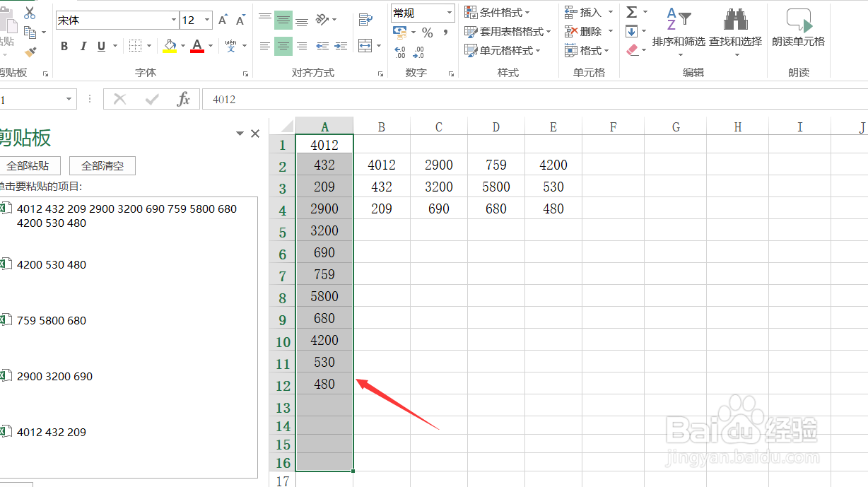Set middle vertical alignment
Image resolution: width=868 pixels, height=487 pixels.
(283, 20)
